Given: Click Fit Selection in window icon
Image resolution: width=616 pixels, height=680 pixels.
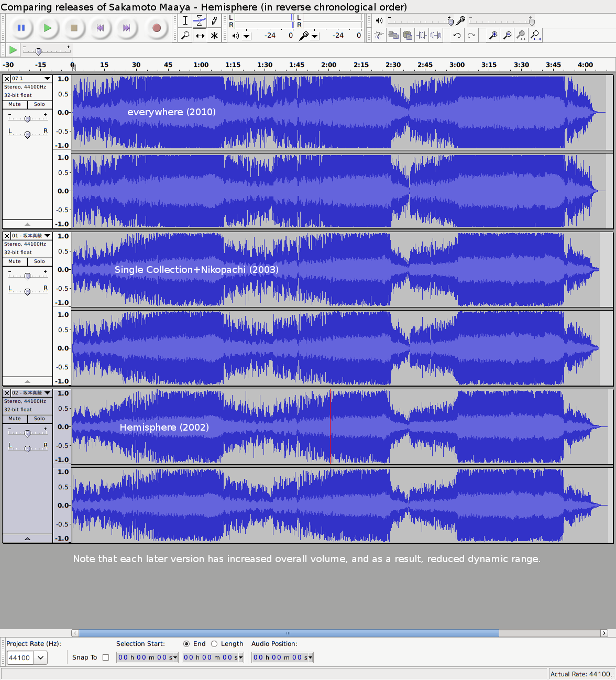Looking at the screenshot, I should pyautogui.click(x=521, y=35).
